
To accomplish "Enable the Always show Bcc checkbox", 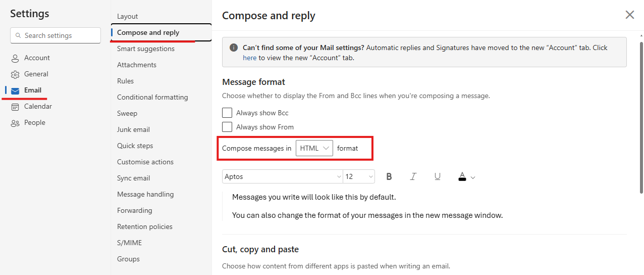I will pyautogui.click(x=227, y=113).
